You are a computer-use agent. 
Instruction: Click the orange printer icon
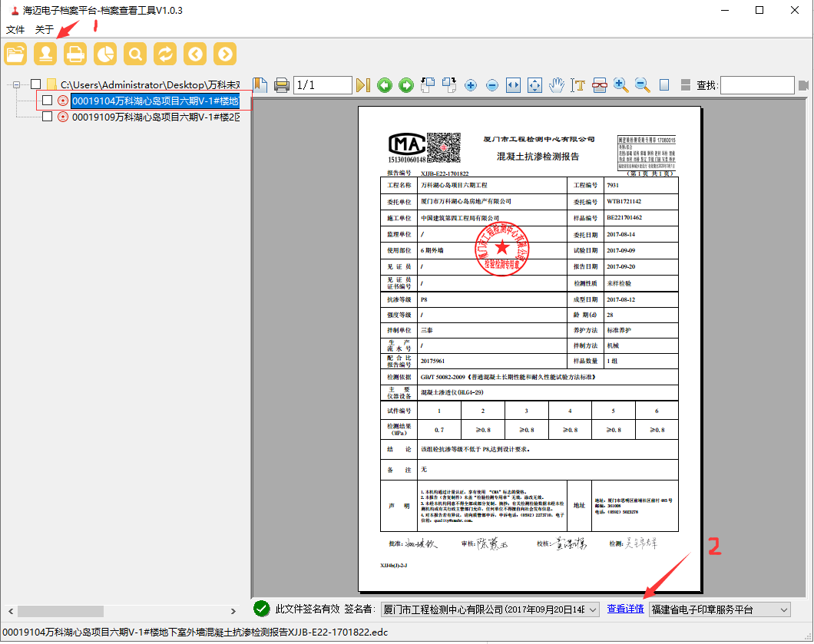click(75, 54)
